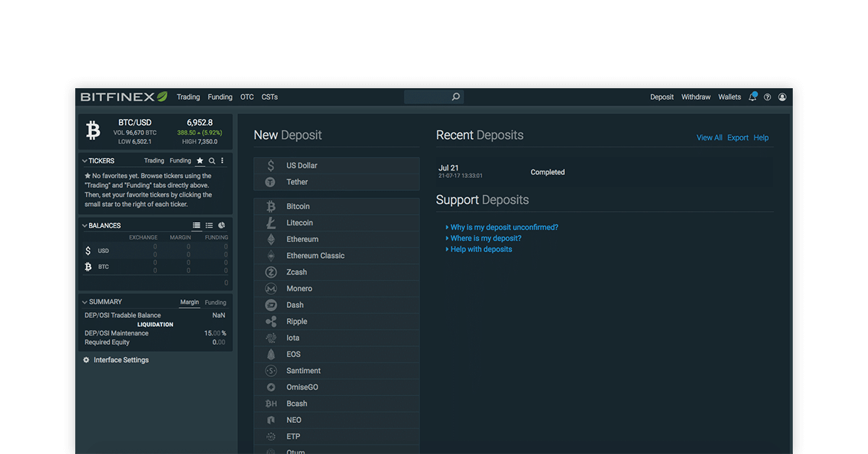Switch Tickers panel to Trading tab

click(x=154, y=160)
